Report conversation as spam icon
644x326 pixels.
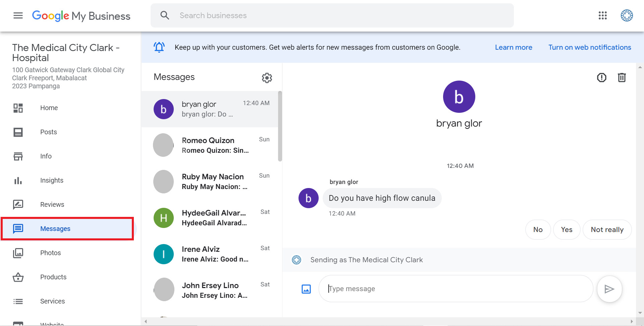(601, 78)
